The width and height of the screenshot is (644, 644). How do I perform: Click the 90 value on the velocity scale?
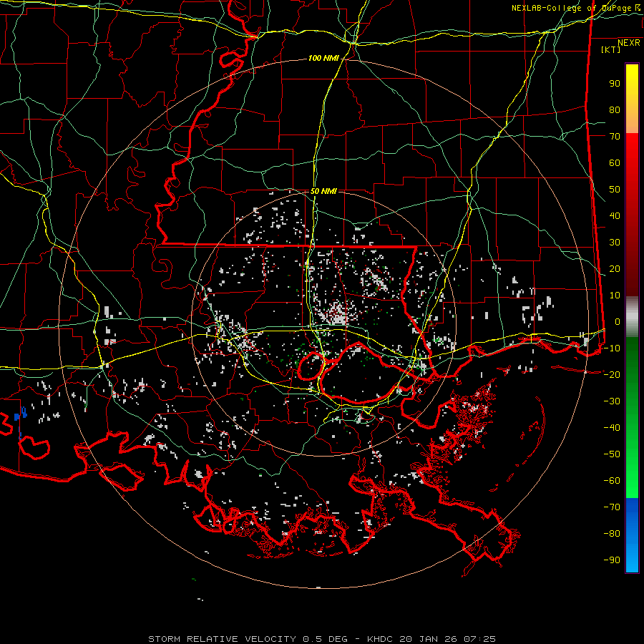tap(615, 84)
